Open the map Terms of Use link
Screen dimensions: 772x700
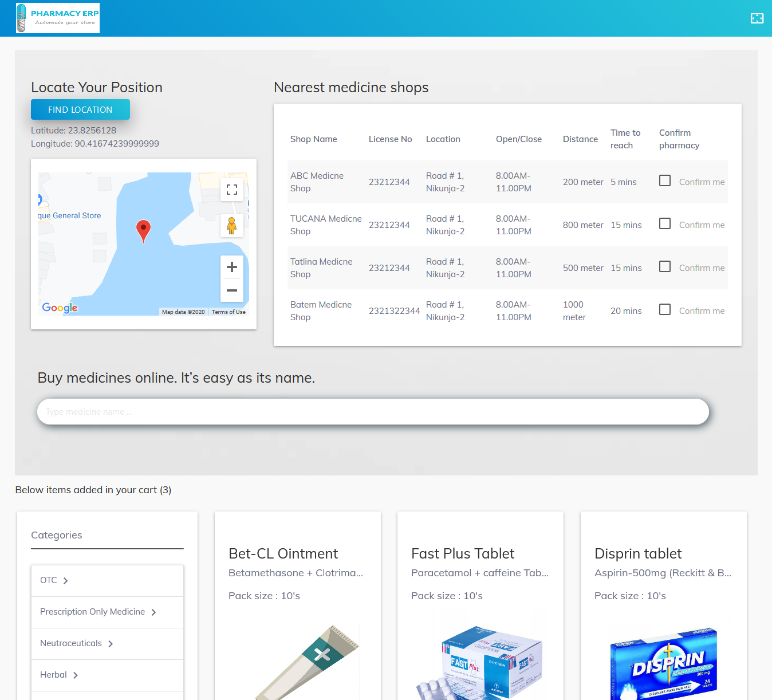[228, 312]
